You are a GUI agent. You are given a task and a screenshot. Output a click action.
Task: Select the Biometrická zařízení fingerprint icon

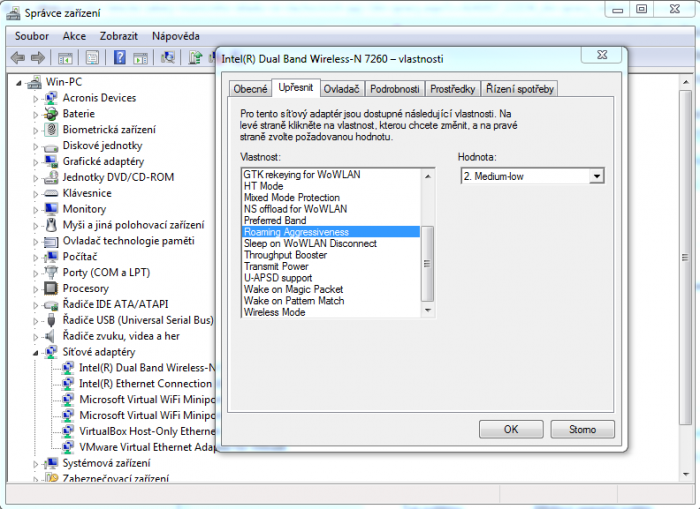[52, 130]
